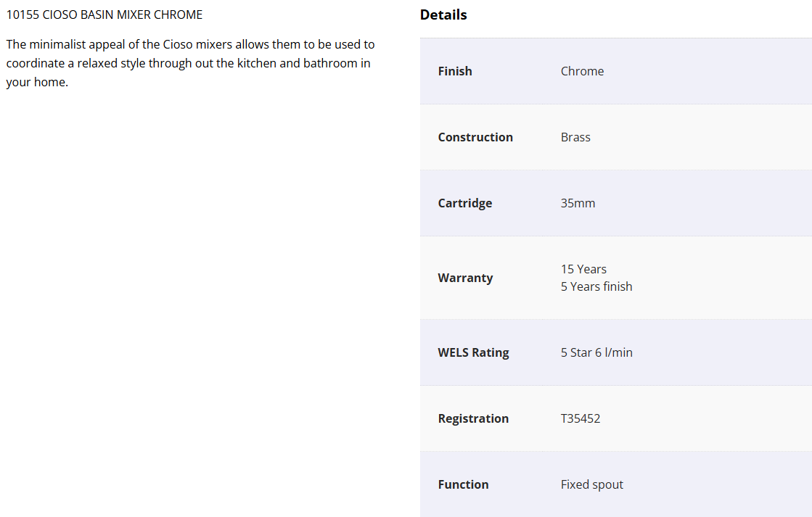The height and width of the screenshot is (517, 812).
Task: Click the Chrome finish value
Action: 582,71
